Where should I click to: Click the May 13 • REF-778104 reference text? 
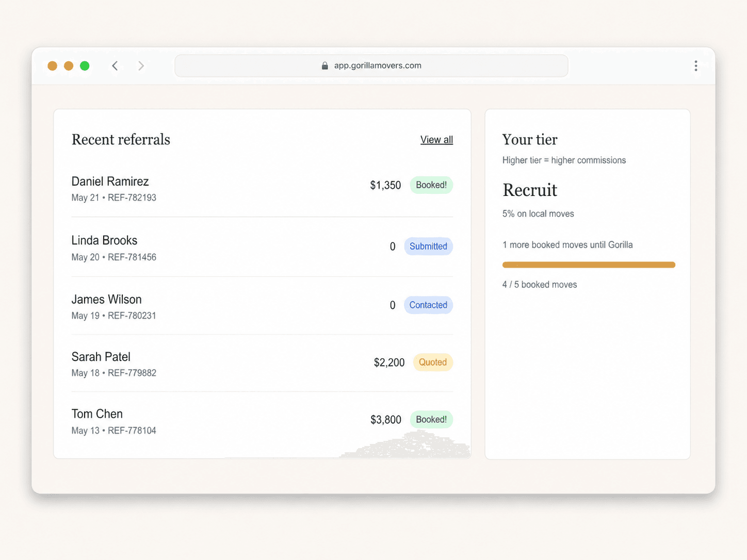click(114, 431)
